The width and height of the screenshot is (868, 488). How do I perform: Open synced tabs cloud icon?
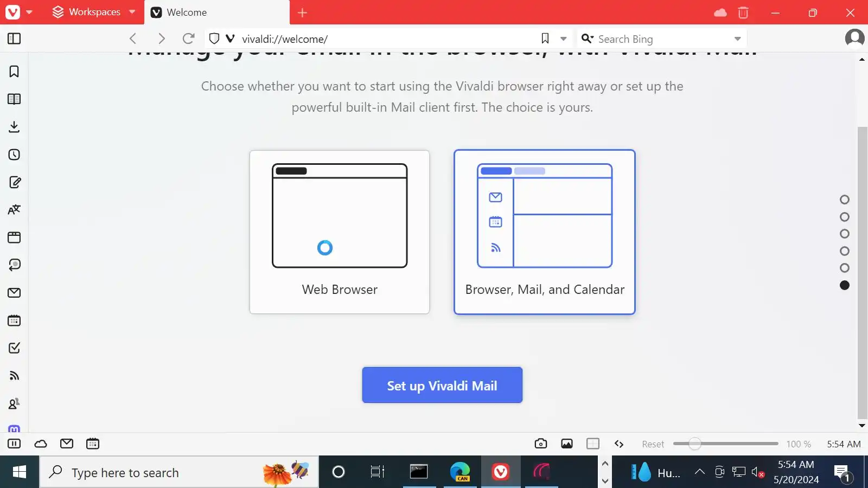coord(720,12)
